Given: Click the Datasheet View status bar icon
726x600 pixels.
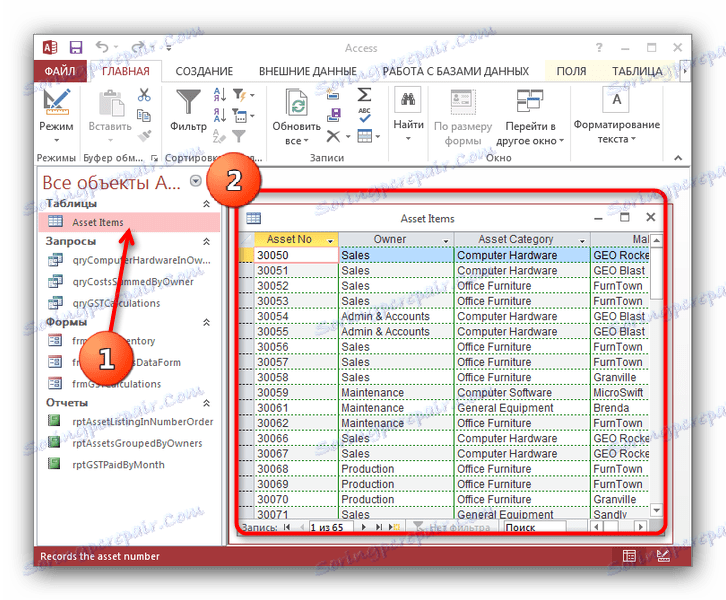Looking at the screenshot, I should click(x=629, y=556).
